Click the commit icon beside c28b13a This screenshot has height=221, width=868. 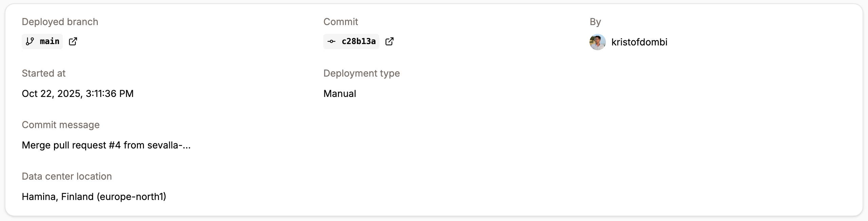pos(331,41)
